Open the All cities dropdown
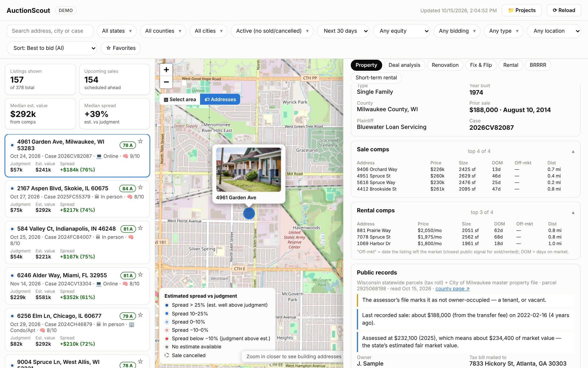Viewport: 588px width, 368px height. click(x=208, y=31)
